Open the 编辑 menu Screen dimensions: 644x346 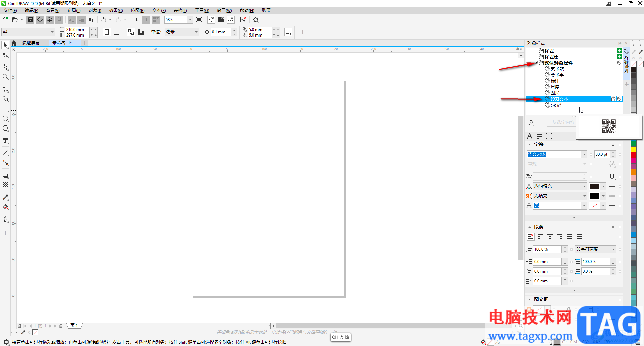[32, 11]
